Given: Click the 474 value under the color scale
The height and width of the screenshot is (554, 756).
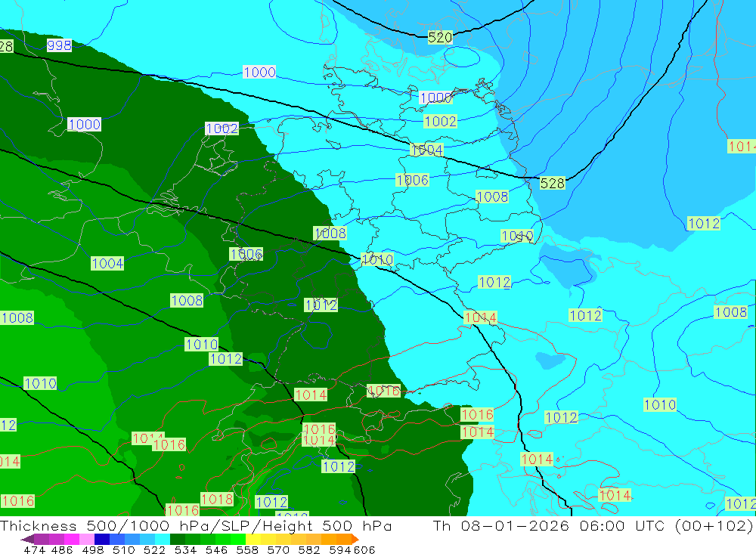Looking at the screenshot, I should coord(34,549).
